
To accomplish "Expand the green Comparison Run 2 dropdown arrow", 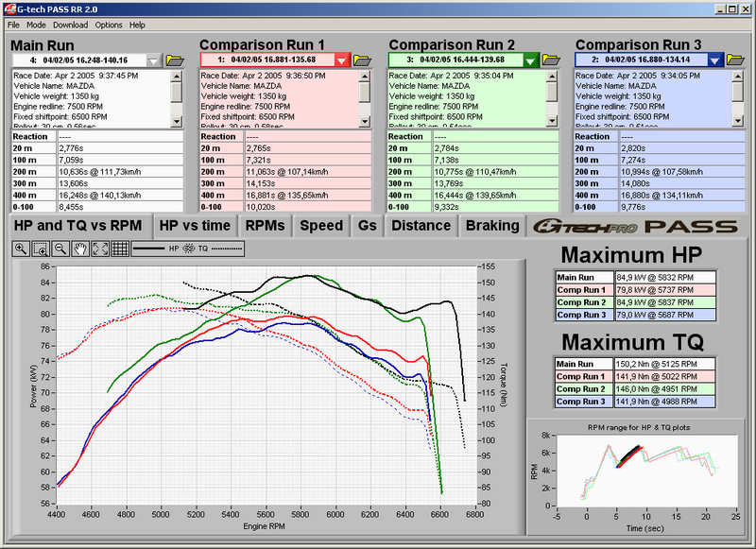I will [x=530, y=60].
